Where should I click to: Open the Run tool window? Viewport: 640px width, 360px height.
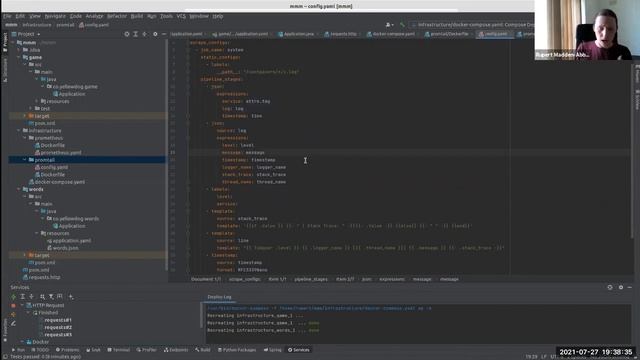(18, 350)
